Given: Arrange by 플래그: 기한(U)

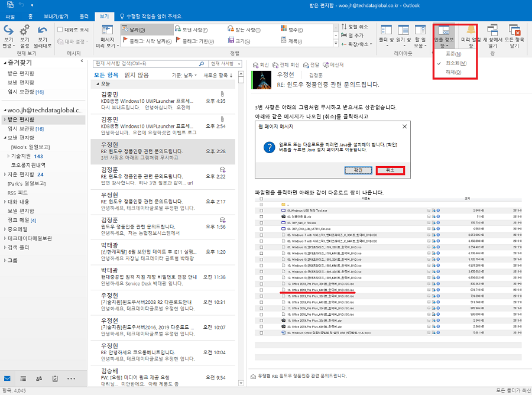Looking at the screenshot, I should click(x=195, y=41).
